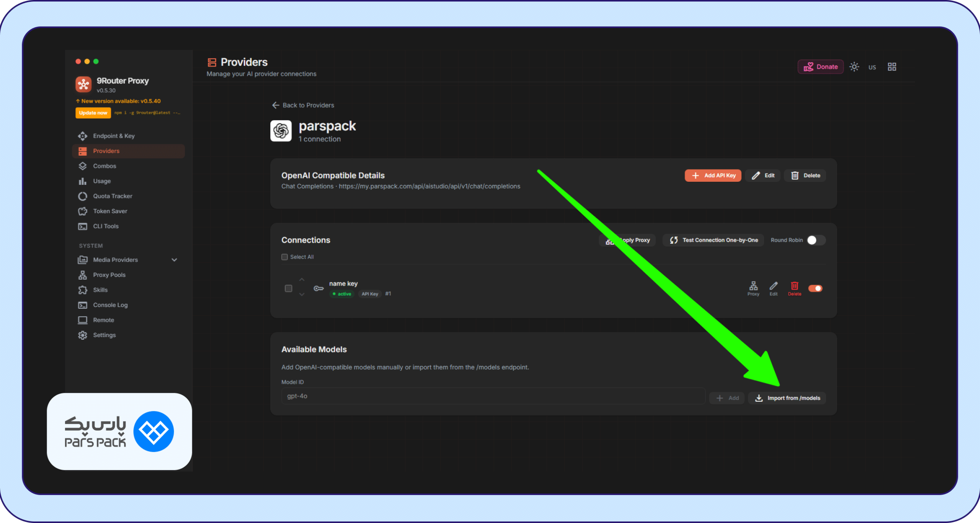
Task: Click the Add model button
Action: tap(727, 398)
